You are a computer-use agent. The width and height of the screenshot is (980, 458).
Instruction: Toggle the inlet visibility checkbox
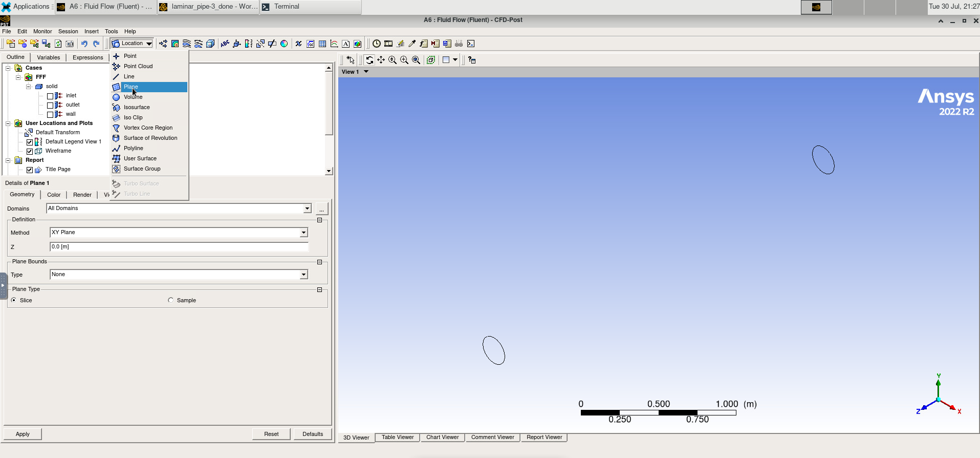tap(50, 96)
